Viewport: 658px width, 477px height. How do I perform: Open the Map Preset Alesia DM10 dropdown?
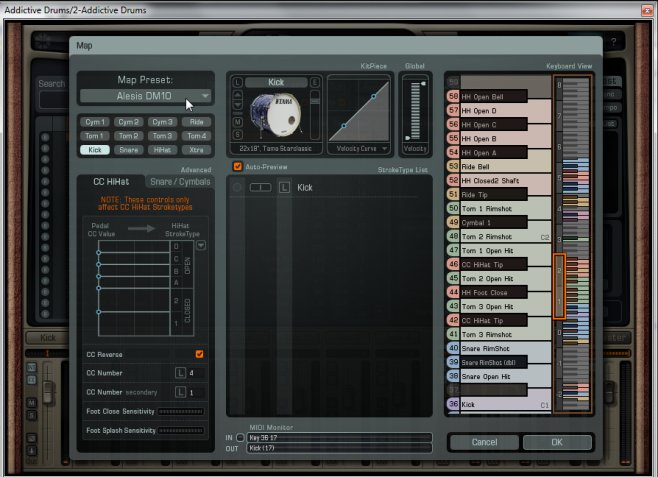145,96
